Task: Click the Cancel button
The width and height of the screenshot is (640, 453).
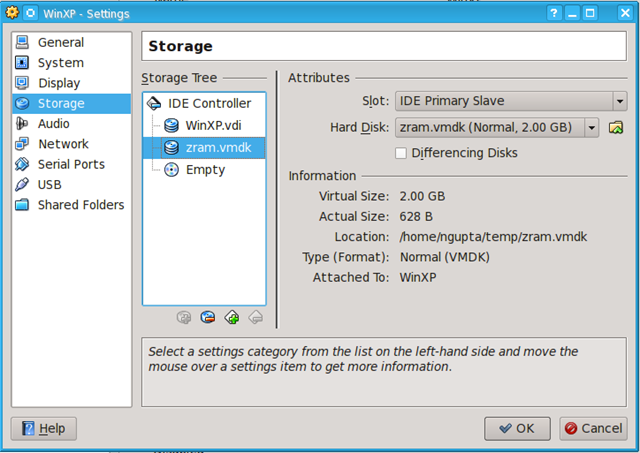Action: [x=593, y=429]
